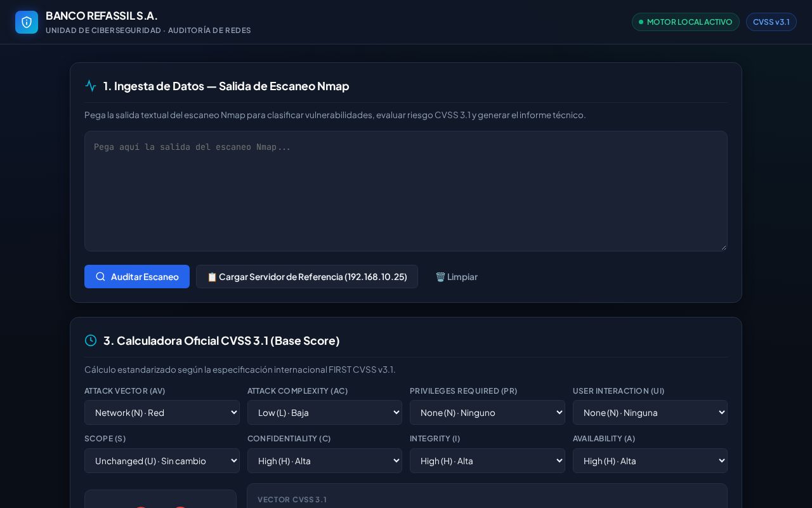Click the 'VECTOR CVSS 3.1' label
The image size is (812, 508).
click(292, 500)
